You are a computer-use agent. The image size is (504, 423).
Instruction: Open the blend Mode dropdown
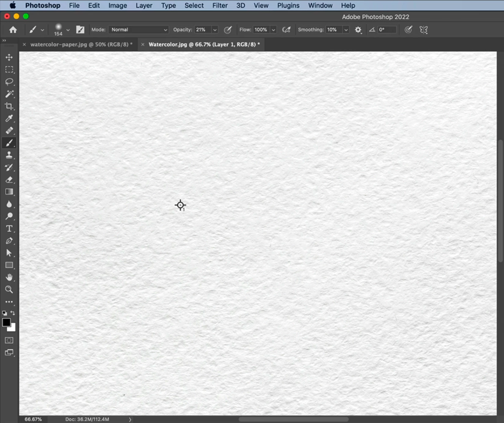pos(138,30)
